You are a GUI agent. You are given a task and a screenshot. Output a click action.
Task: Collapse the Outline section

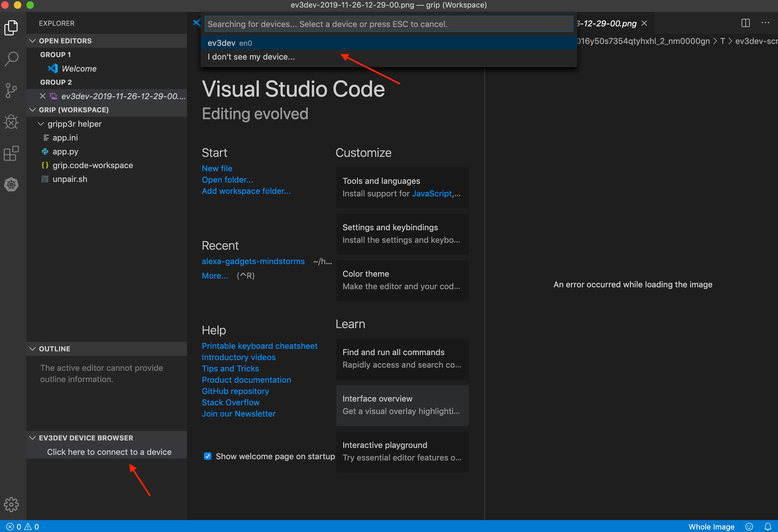click(x=33, y=349)
